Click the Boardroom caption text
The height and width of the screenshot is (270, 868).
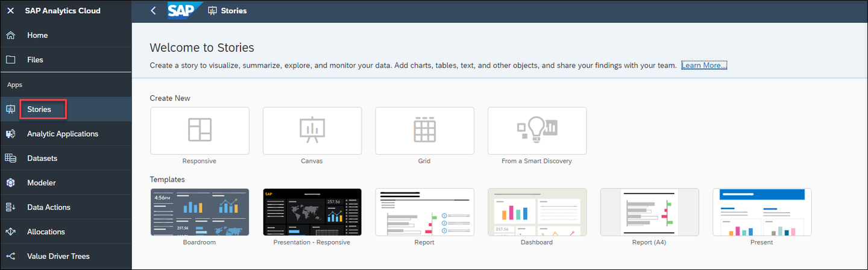(x=200, y=242)
